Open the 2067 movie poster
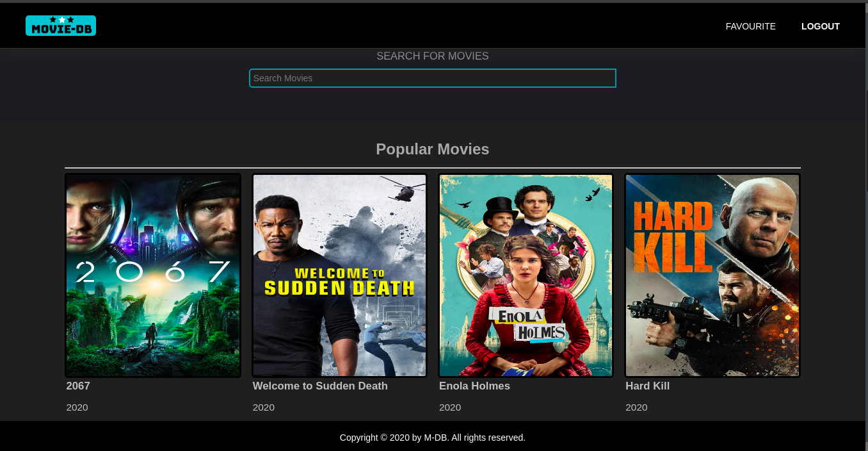Viewport: 868px width, 451px height. coord(153,275)
